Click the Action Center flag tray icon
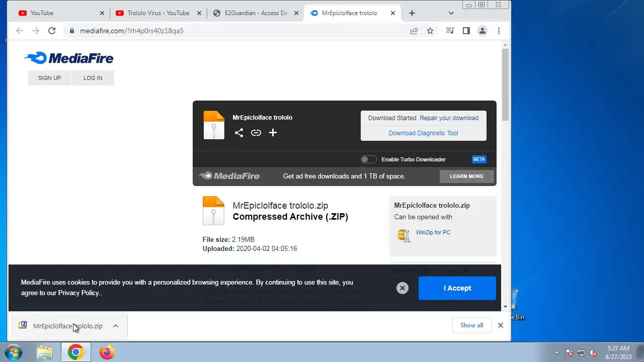Viewport: 644px width, 362px height. click(x=569, y=352)
